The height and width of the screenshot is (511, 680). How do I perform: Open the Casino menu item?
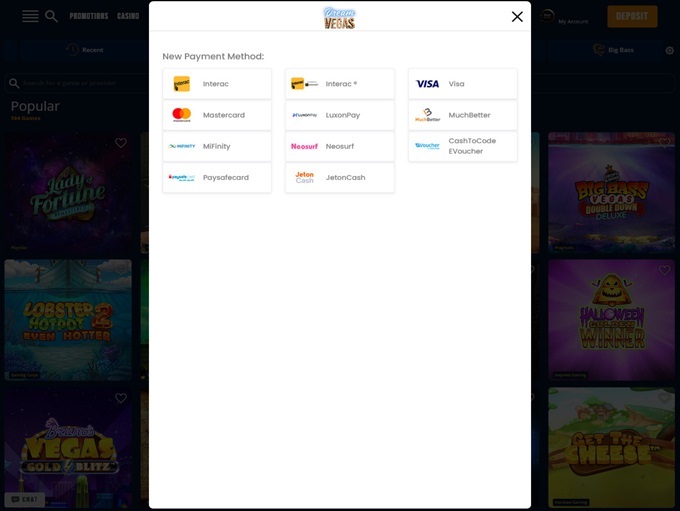pos(128,16)
